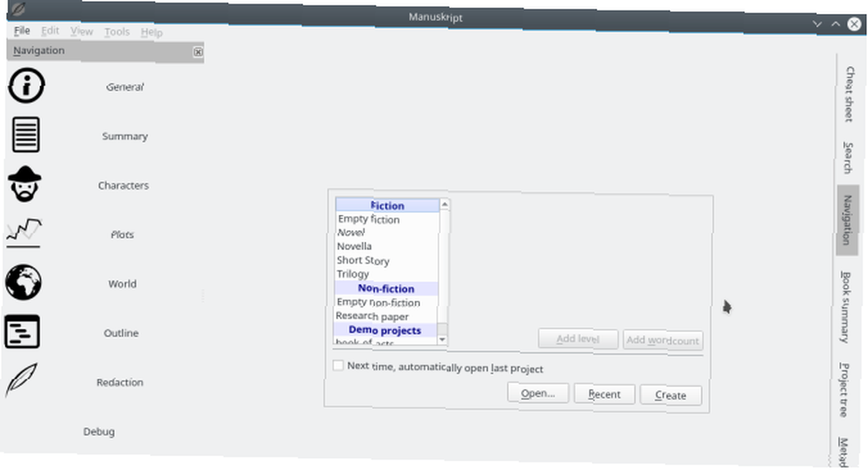Click template list scroll up arrow
This screenshot has width=868, height=470.
click(444, 205)
